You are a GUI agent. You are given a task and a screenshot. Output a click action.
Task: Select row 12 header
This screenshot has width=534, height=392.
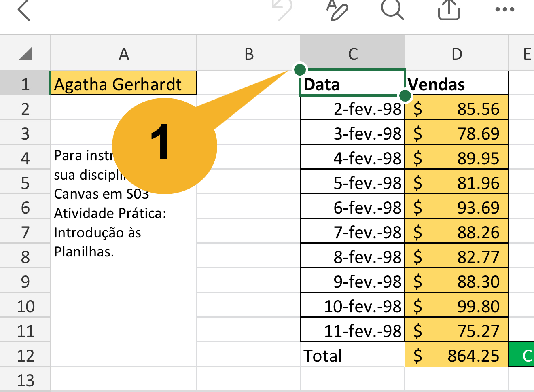pyautogui.click(x=25, y=355)
